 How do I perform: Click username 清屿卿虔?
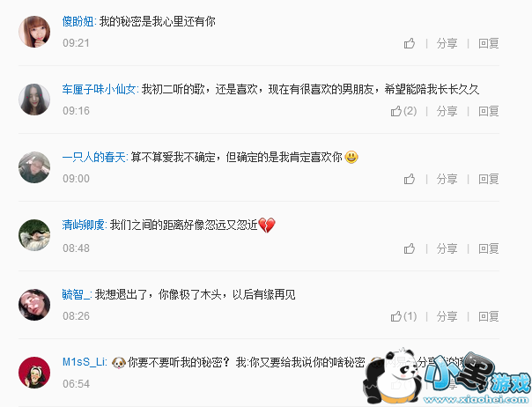tap(84, 225)
